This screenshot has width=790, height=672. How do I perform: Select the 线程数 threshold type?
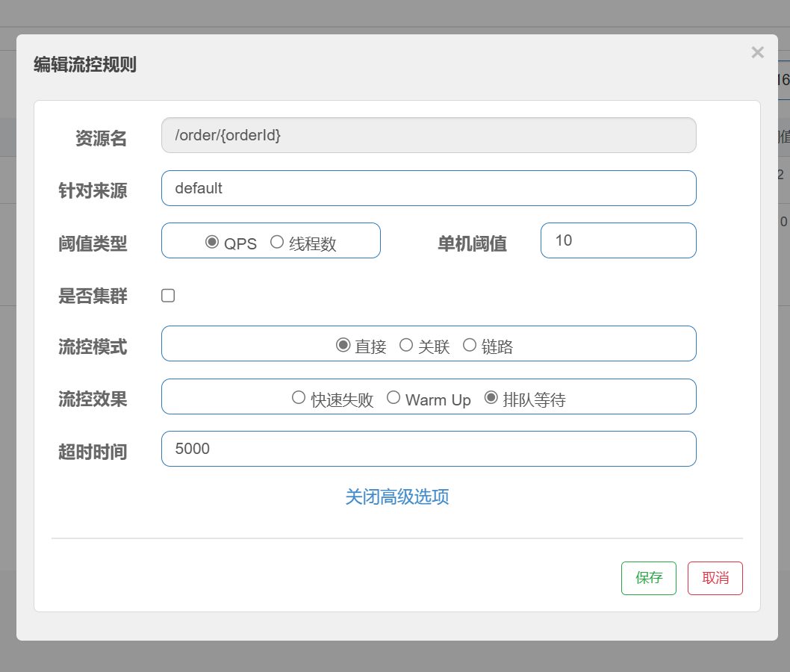[277, 243]
